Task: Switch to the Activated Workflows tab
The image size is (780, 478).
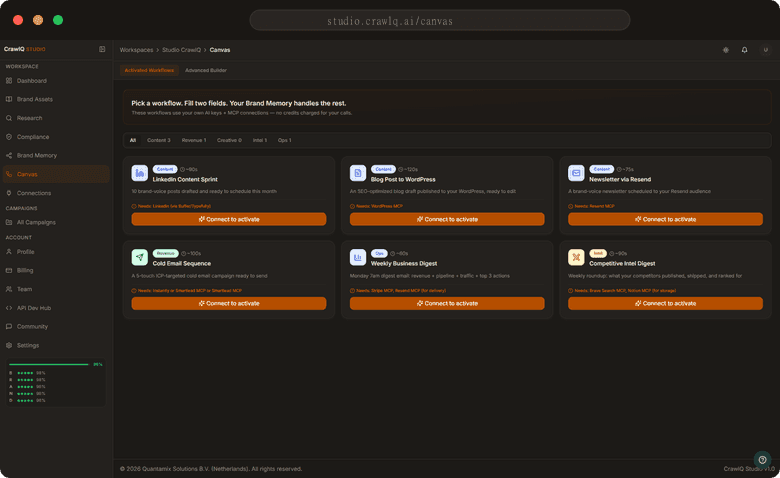Action: click(149, 70)
